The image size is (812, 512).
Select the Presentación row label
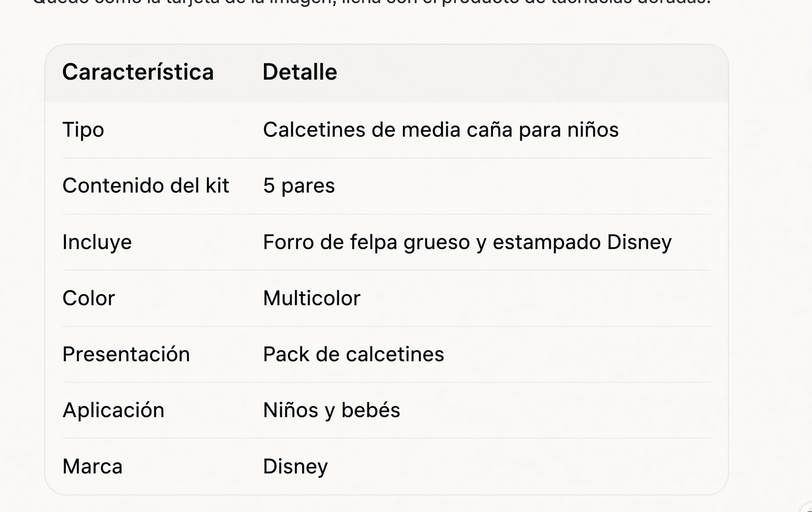point(126,354)
